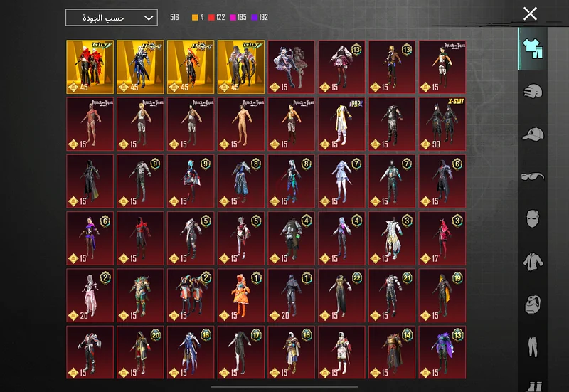Viewport: 569px width, 392px height.
Task: Click the total item count 516
Action: 174,17
